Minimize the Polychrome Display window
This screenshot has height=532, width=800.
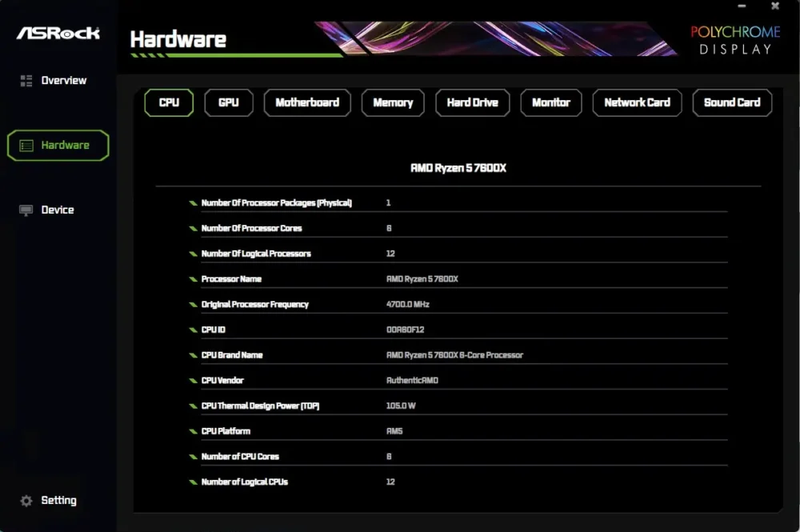[742, 6]
